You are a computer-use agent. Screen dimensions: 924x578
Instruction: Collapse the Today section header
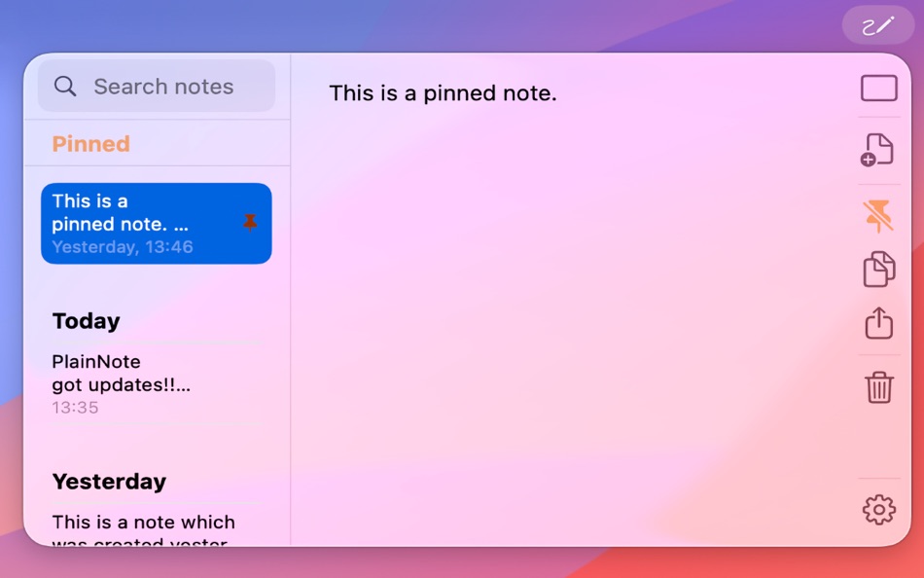click(x=87, y=320)
